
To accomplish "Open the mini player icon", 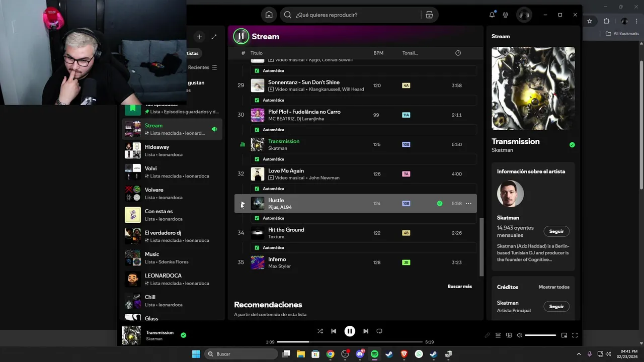I will point(564,335).
